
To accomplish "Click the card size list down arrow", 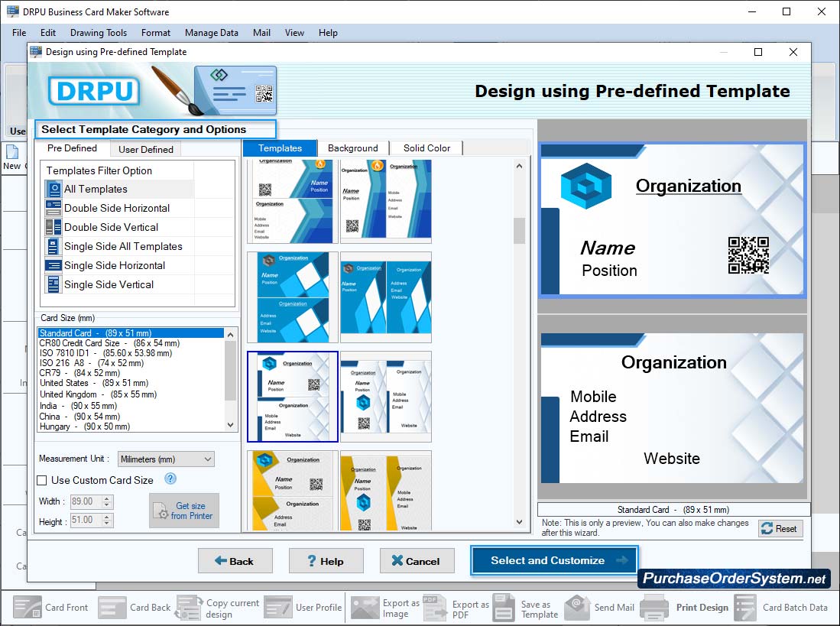I will point(230,425).
